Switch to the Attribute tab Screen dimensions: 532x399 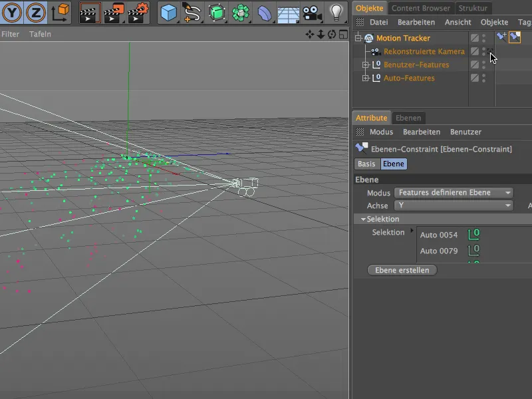pyautogui.click(x=371, y=118)
